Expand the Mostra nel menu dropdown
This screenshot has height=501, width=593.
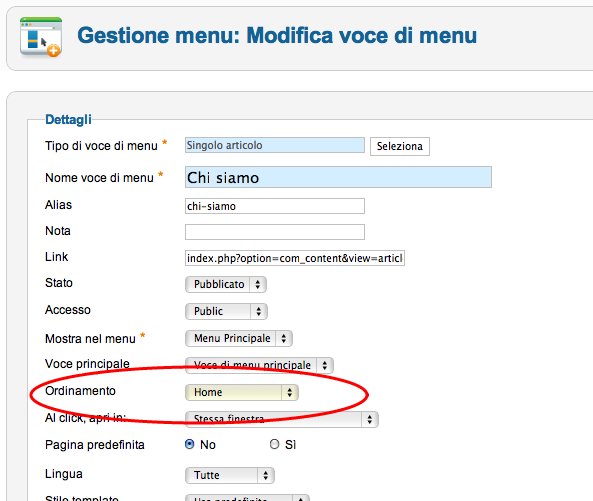pyautogui.click(x=239, y=338)
